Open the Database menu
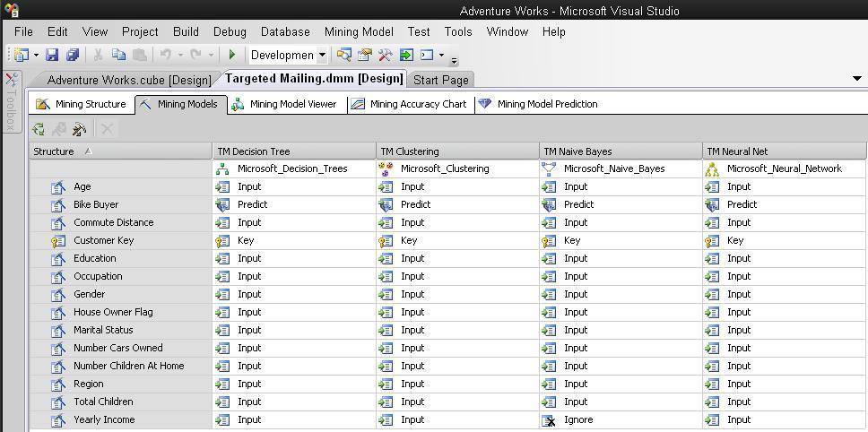The width and height of the screenshot is (868, 432). pyautogui.click(x=285, y=31)
